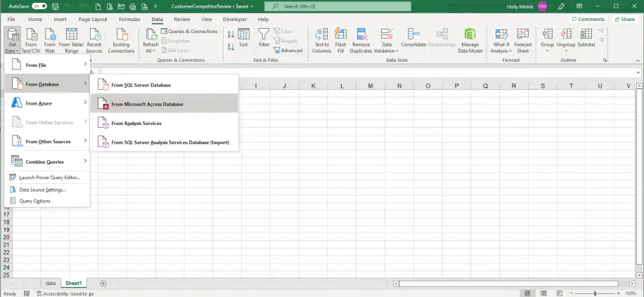Open the Combine Queries submenu

pos(47,161)
